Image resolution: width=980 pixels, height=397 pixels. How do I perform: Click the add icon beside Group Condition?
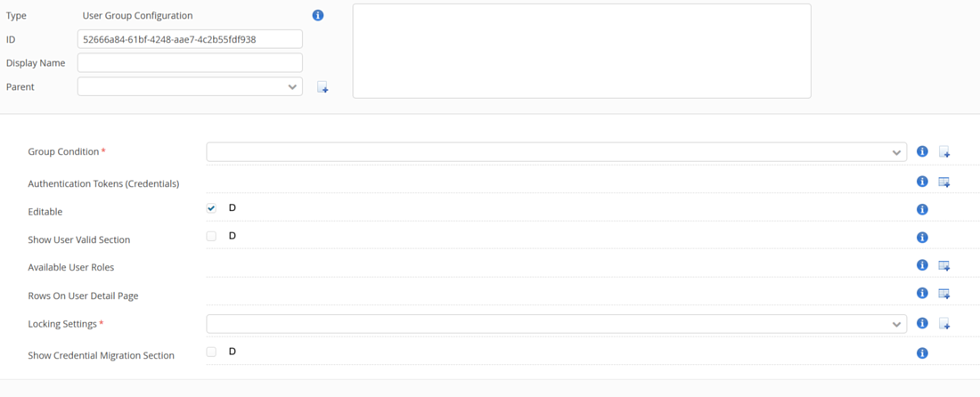click(944, 152)
